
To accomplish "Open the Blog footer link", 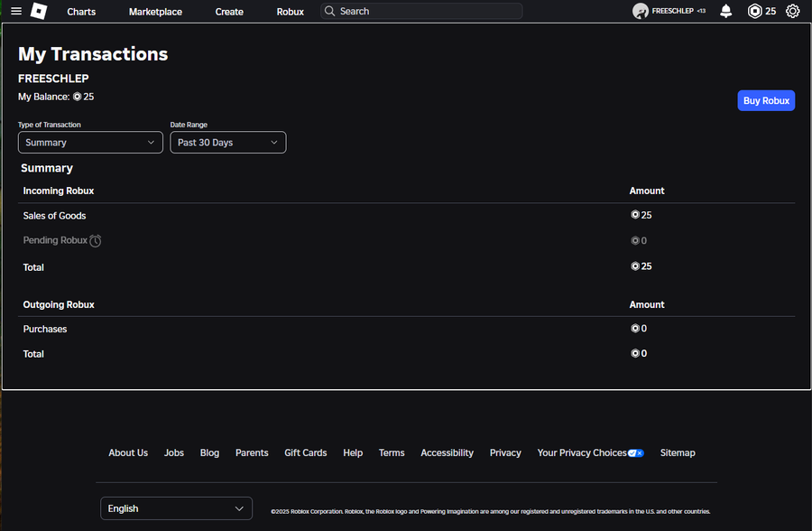I will [209, 452].
